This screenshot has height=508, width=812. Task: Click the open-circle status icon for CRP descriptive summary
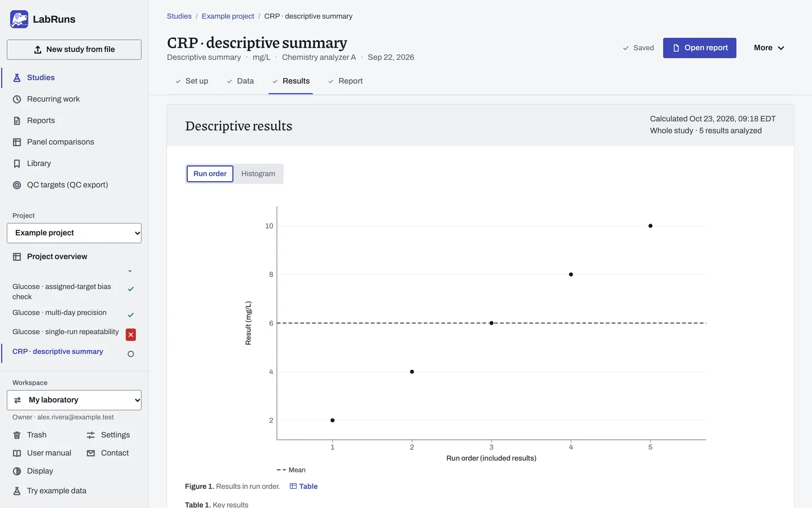click(x=131, y=354)
